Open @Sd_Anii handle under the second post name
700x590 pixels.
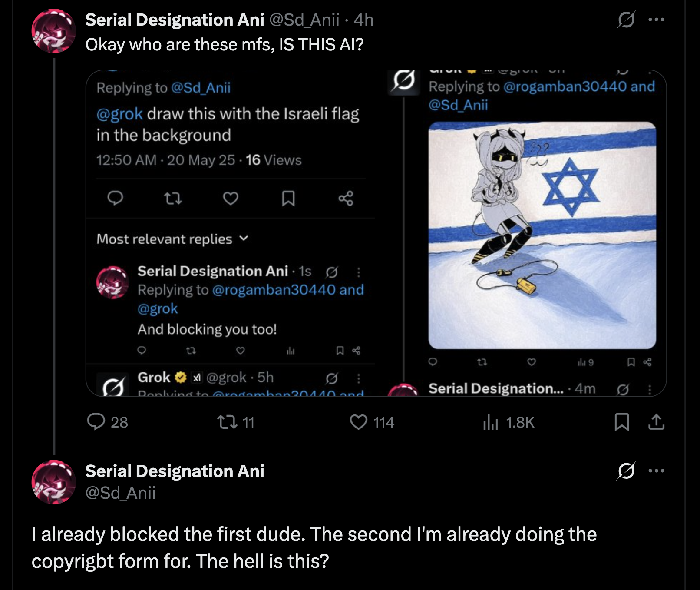click(x=120, y=493)
